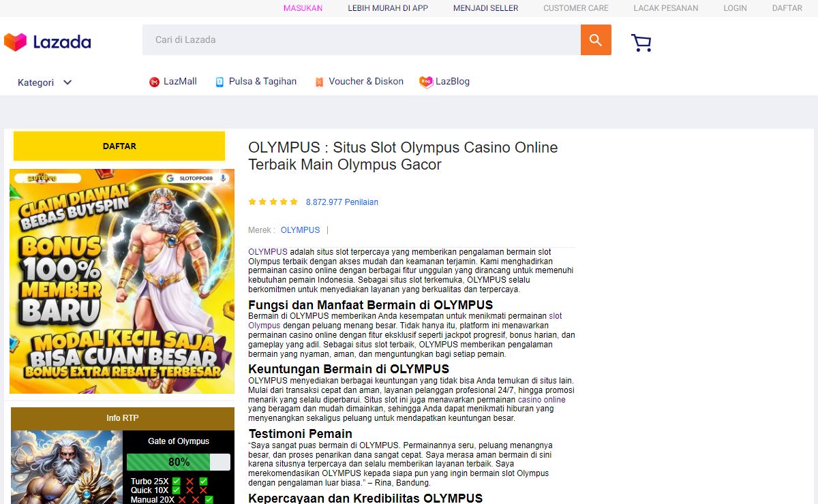Click the green checkmark in Quick 10X row

pyautogui.click(x=177, y=490)
